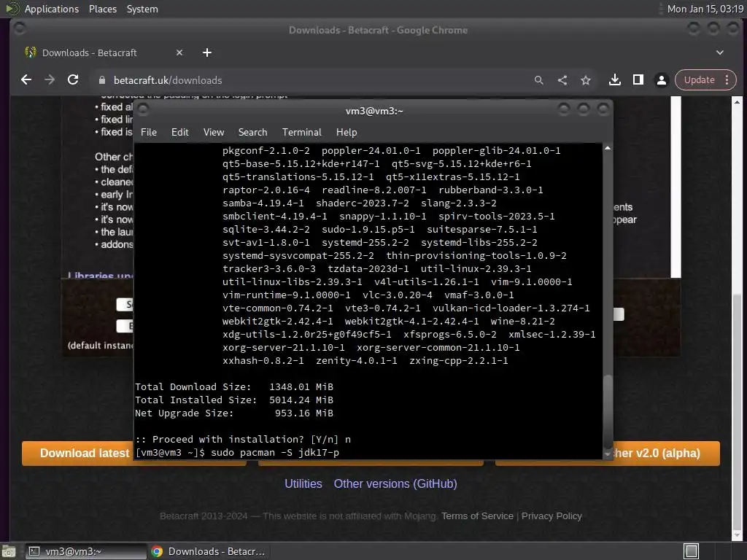This screenshot has height=560, width=747.
Task: Click the Betacraft tab favicon
Action: 31,52
